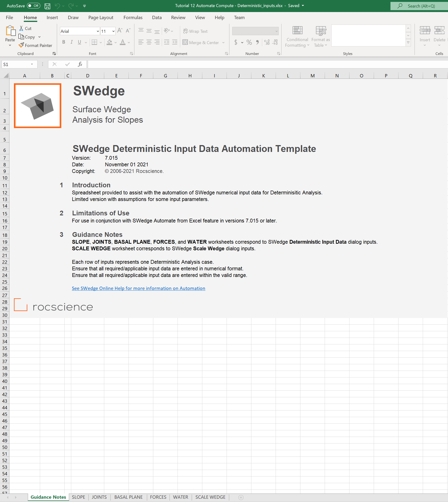Open Clipboard dialog launcher
Screen dimensions: 448x502
[54, 54]
